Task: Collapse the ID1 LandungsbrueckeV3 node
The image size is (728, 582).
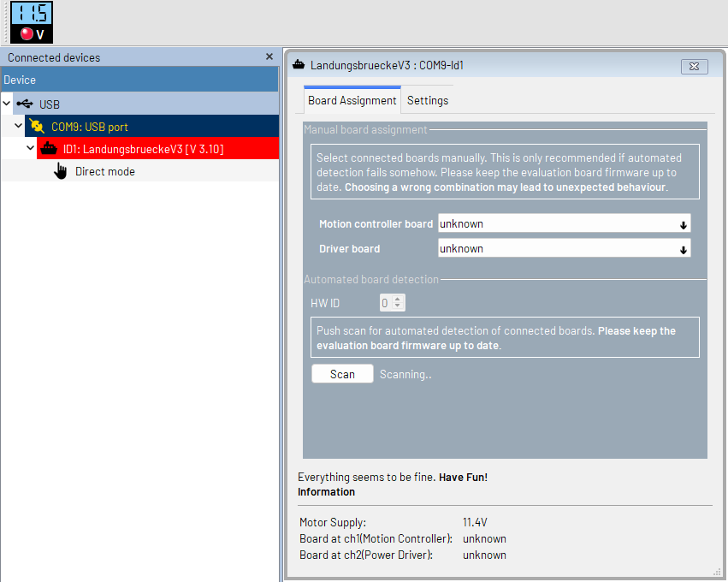Action: 30,148
